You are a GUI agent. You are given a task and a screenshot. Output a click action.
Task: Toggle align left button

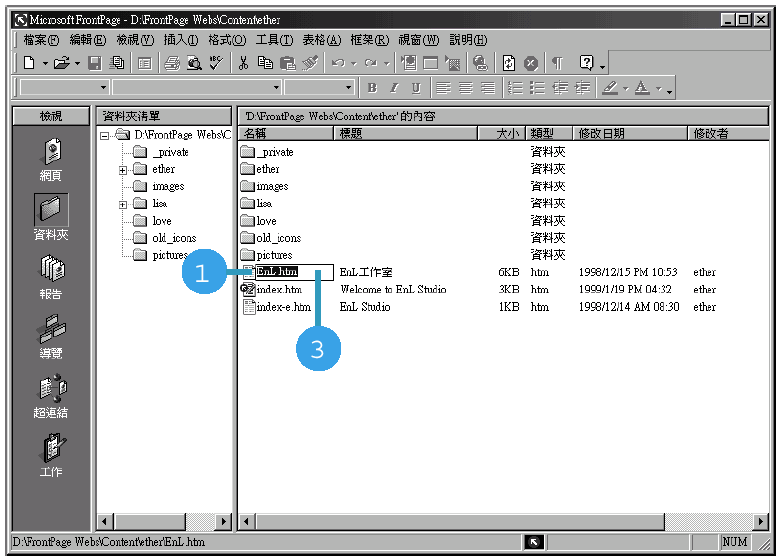click(443, 88)
